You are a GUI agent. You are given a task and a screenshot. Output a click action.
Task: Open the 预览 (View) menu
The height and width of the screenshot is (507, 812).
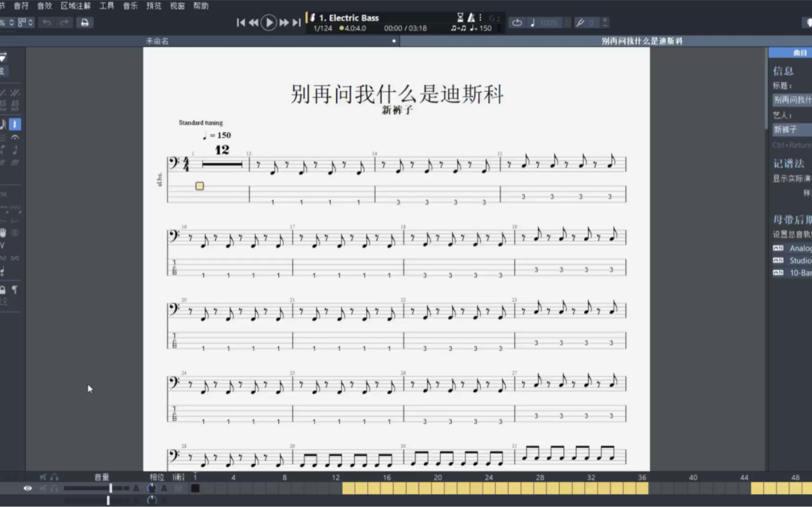[x=153, y=6]
